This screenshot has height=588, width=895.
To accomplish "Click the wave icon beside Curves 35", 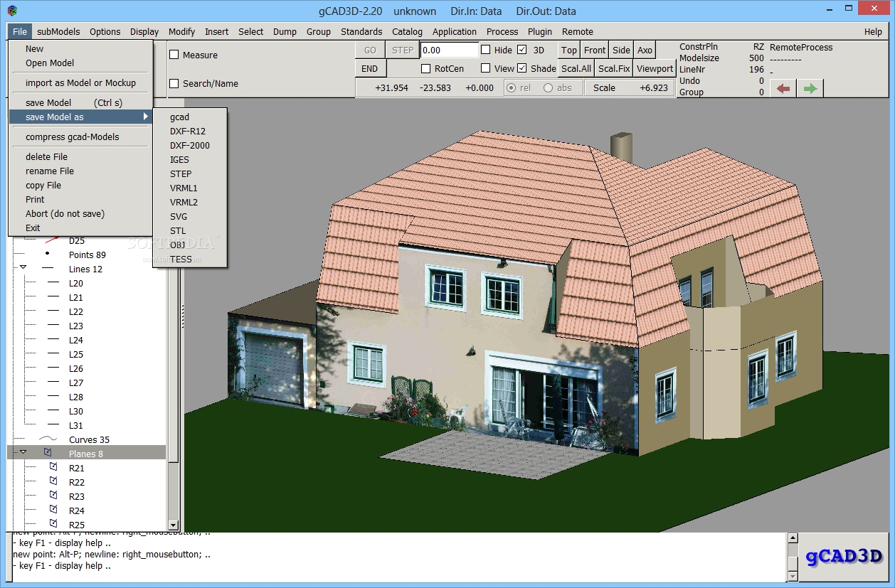I will click(x=48, y=439).
